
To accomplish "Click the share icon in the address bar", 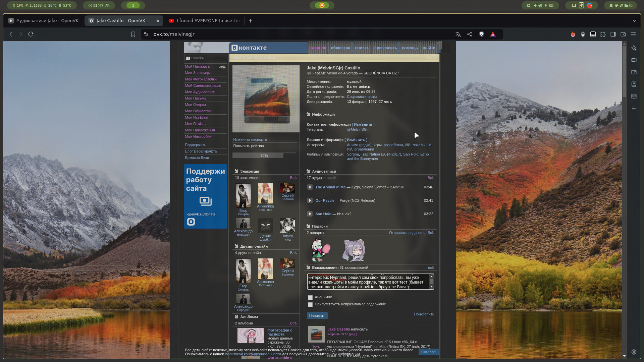I will (470, 34).
